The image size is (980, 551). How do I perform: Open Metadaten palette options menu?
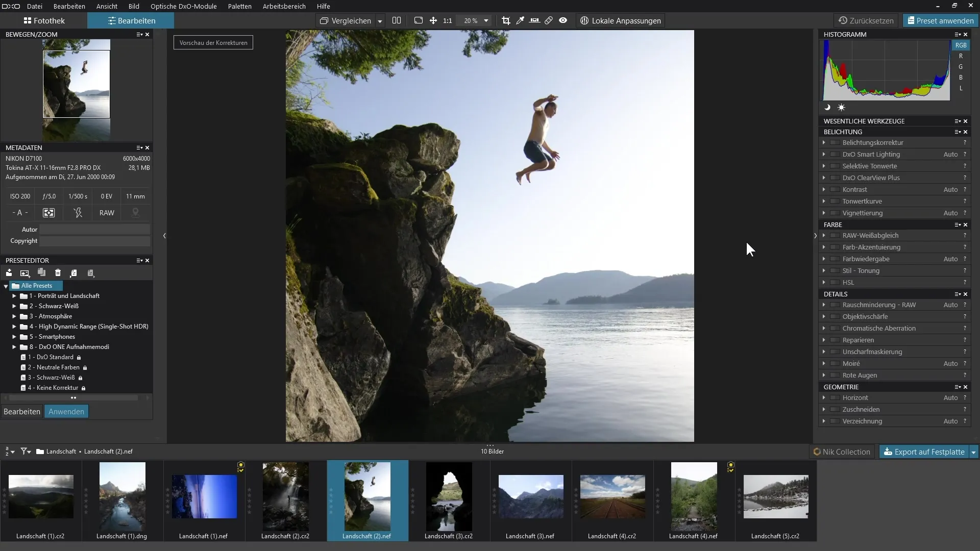pos(139,147)
